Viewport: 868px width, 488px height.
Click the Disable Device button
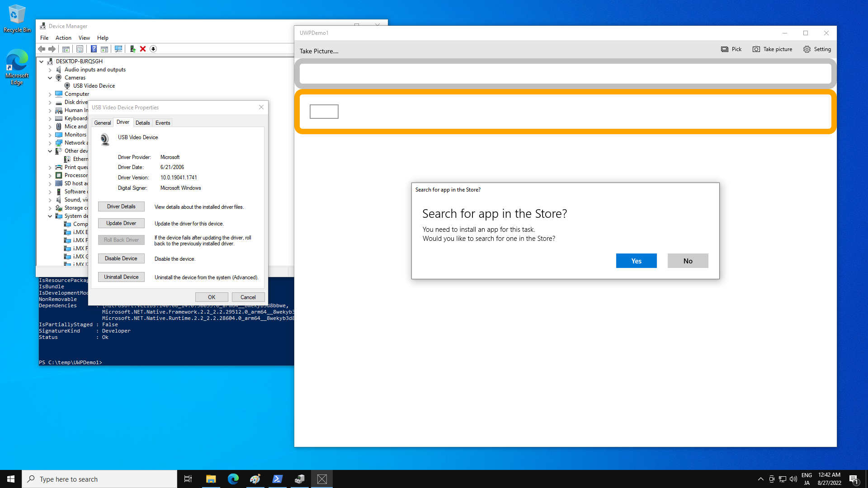(121, 258)
